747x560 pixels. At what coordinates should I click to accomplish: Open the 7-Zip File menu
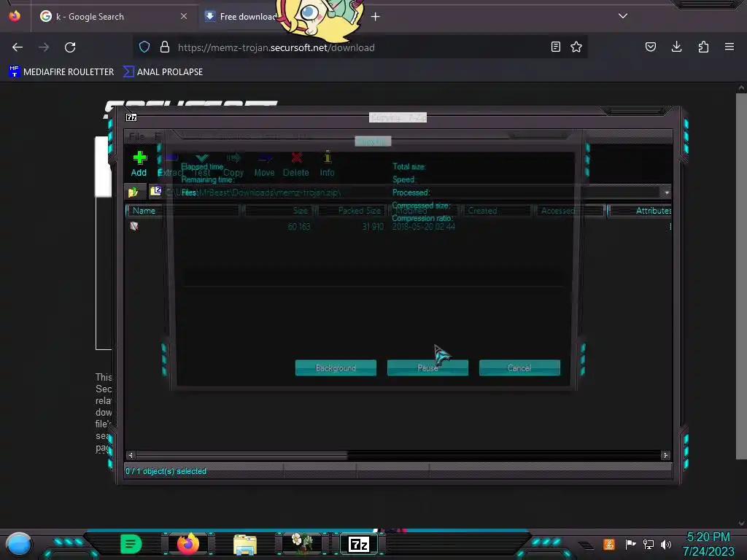pyautogui.click(x=136, y=136)
